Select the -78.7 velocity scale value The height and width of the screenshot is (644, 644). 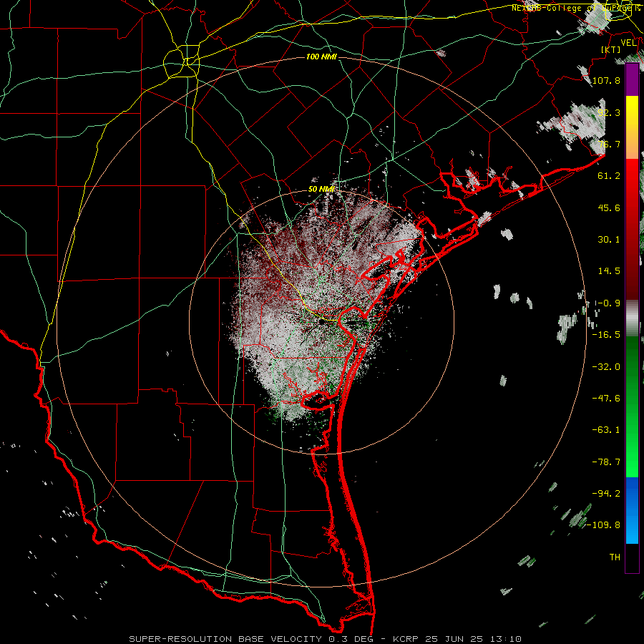click(x=606, y=462)
